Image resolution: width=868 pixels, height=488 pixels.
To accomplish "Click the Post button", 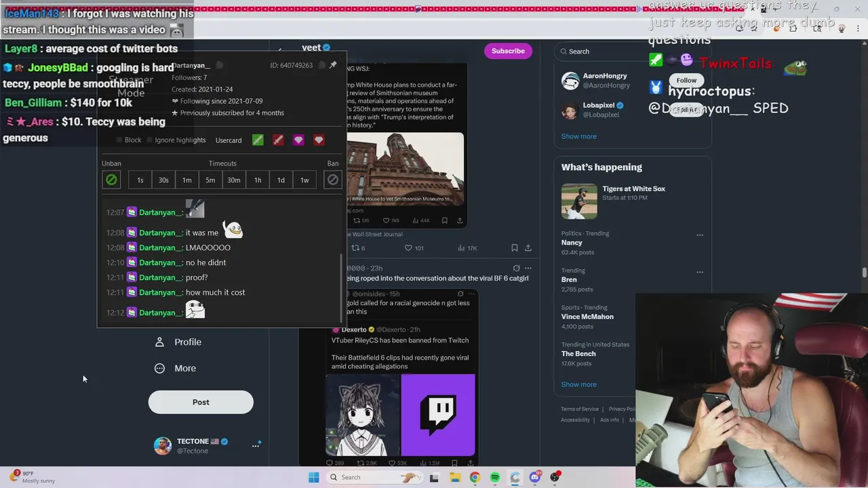I will [x=201, y=402].
